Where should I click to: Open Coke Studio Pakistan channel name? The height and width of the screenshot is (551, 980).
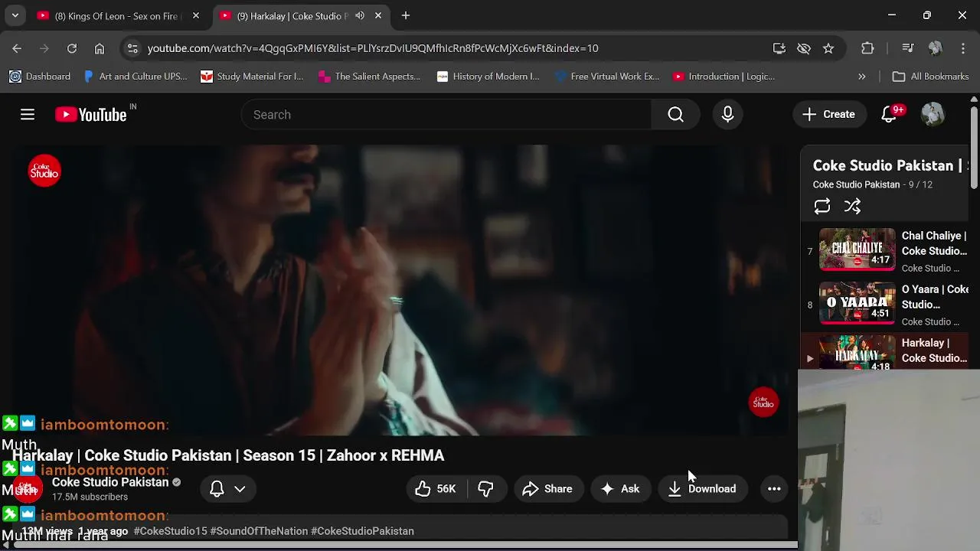pyautogui.click(x=110, y=482)
